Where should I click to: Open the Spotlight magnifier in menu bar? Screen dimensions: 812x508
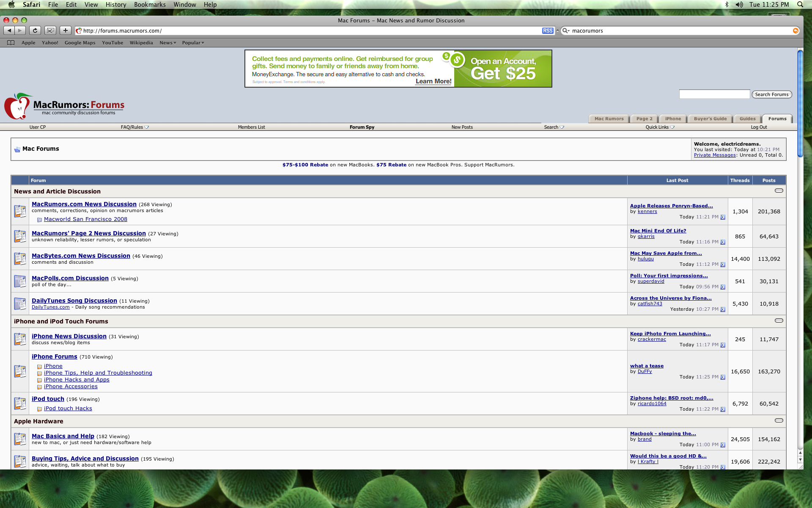[x=800, y=5]
